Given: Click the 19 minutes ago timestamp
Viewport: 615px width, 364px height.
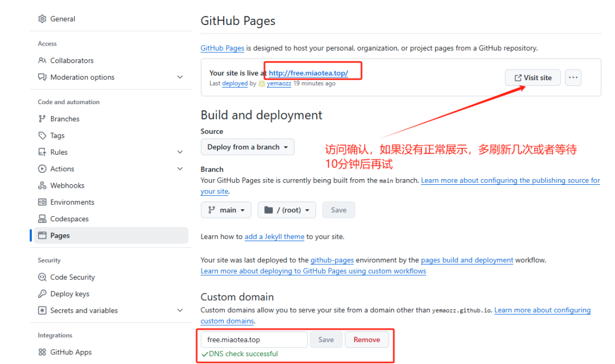Looking at the screenshot, I should point(314,84).
